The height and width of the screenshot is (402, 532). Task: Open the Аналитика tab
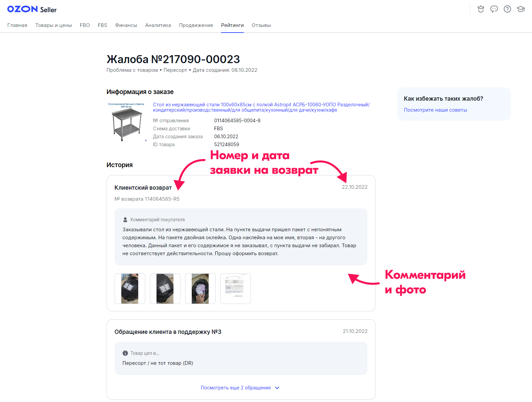pos(158,25)
